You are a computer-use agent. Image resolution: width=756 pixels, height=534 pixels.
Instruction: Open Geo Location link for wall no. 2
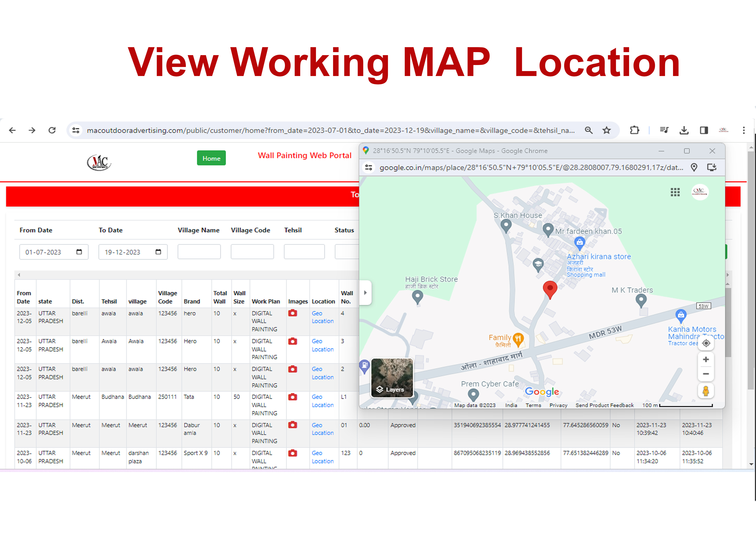pos(323,373)
